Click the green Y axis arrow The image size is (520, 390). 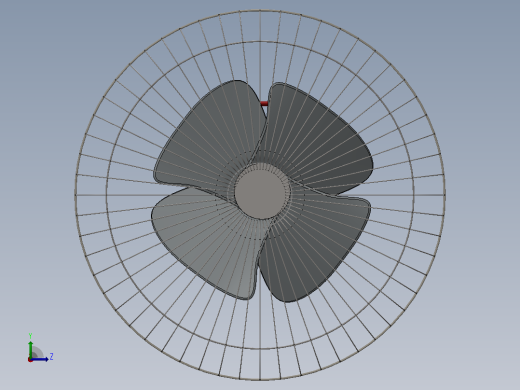coord(30,349)
